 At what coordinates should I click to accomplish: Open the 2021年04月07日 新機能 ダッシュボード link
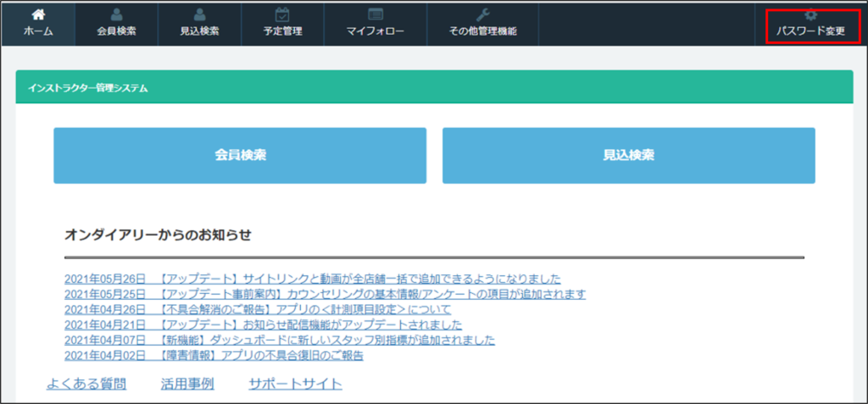[x=280, y=340]
